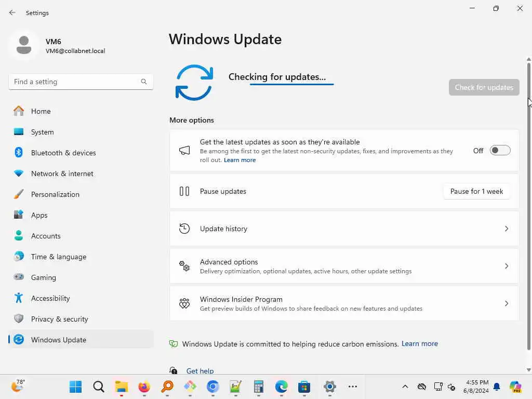Screen dimensions: 532x399
Task: Open Accounts settings category
Action: pos(81,236)
